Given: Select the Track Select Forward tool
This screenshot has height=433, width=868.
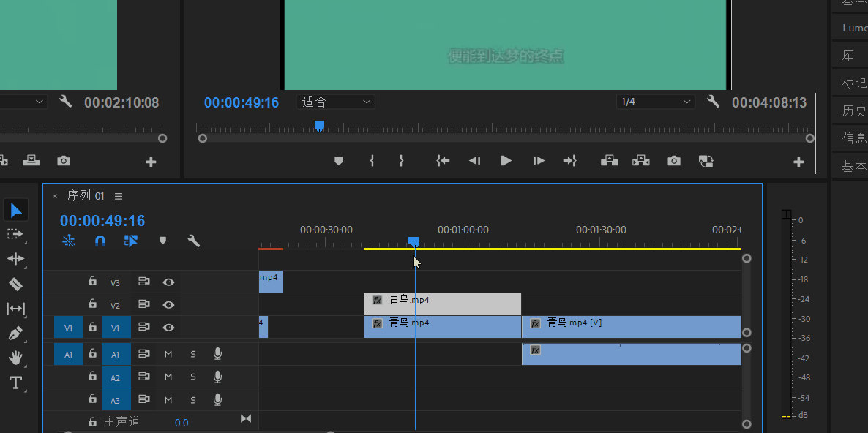Looking at the screenshot, I should click(15, 234).
